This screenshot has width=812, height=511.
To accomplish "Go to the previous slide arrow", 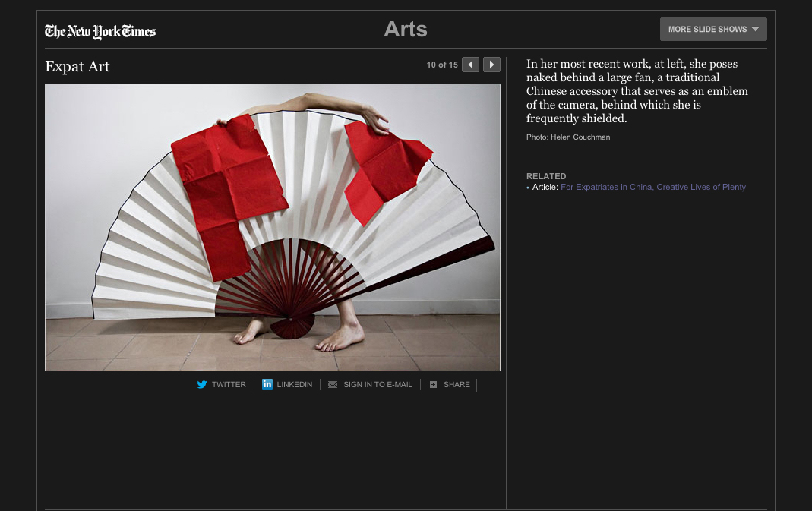I will (471, 65).
